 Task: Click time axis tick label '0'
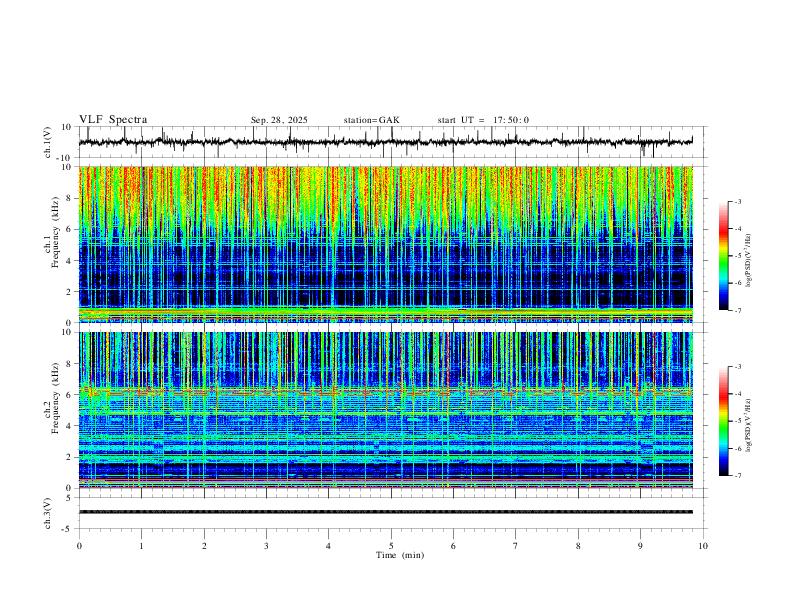coord(79,546)
